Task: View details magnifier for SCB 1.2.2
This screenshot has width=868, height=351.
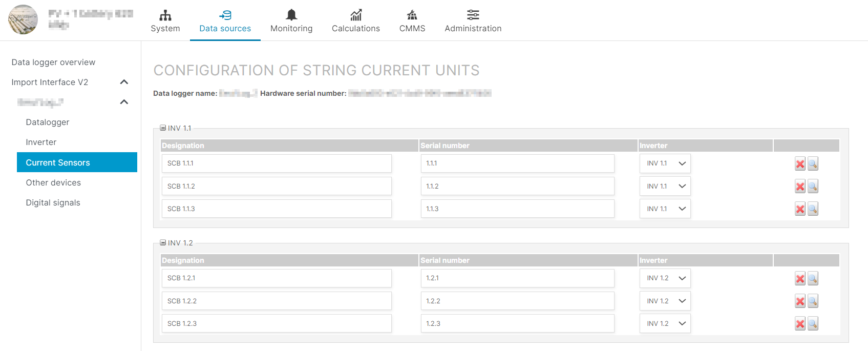Action: (x=813, y=301)
